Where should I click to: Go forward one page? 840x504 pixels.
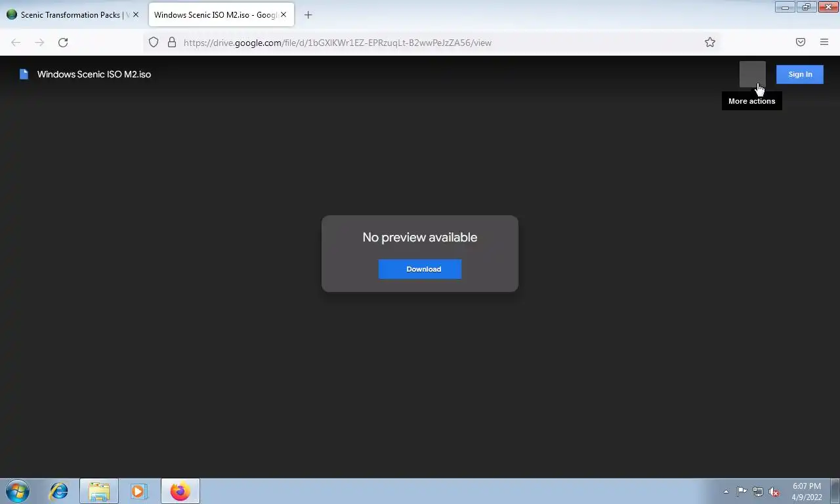tap(39, 43)
